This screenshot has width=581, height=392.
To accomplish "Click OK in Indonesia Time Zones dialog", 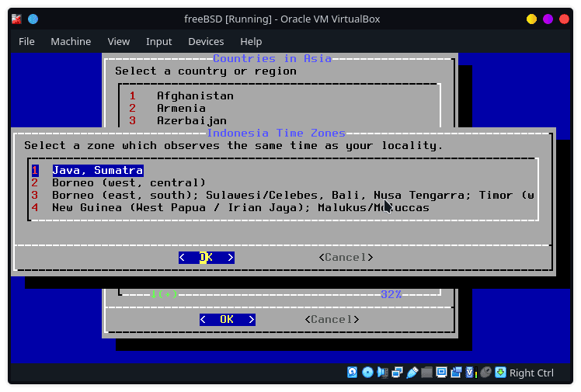I will click(207, 257).
